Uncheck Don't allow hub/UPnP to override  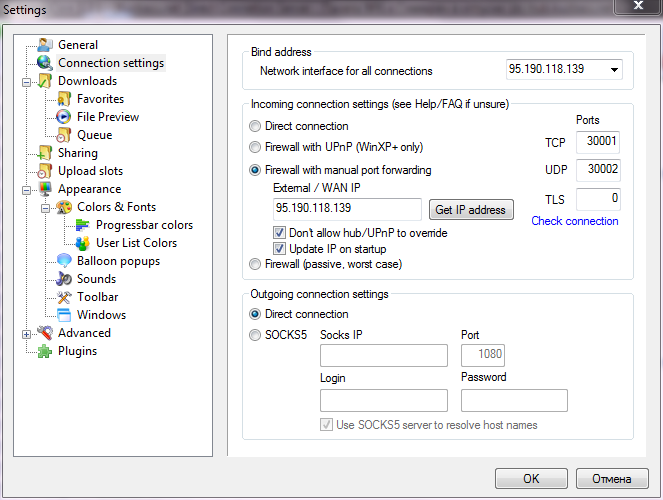[x=279, y=232]
